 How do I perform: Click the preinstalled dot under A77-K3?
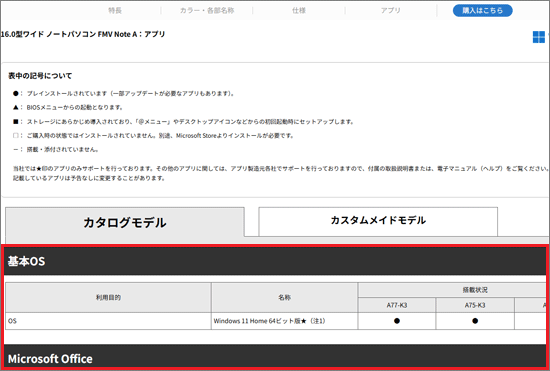pos(397,321)
